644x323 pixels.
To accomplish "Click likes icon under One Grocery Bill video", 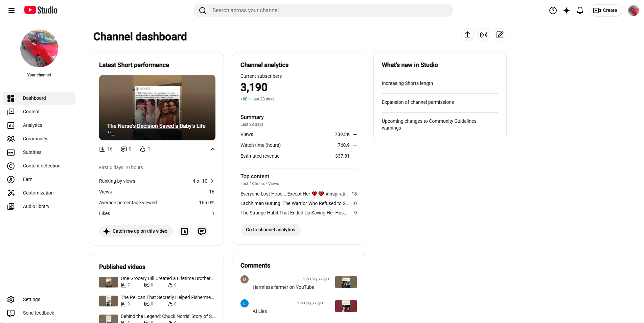I will coord(170,285).
